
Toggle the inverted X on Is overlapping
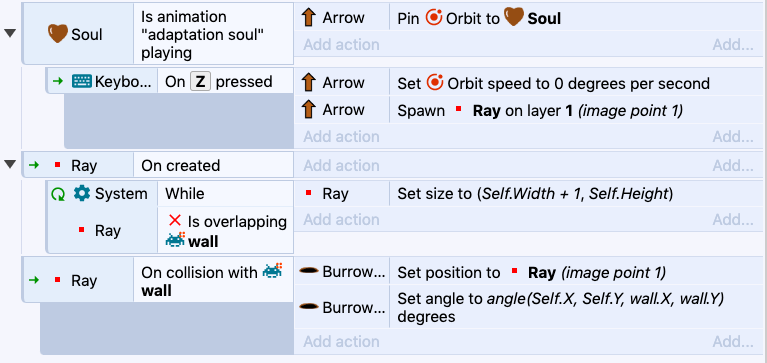point(175,221)
